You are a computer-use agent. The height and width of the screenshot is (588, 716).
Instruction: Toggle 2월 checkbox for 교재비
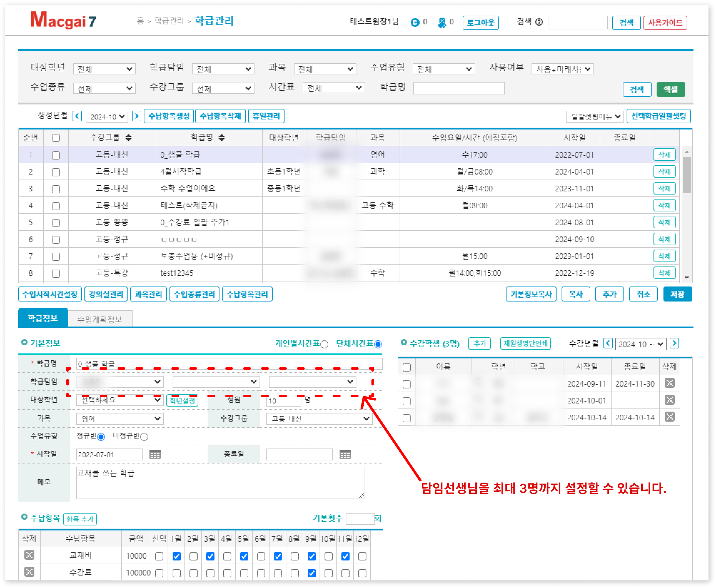coord(193,556)
